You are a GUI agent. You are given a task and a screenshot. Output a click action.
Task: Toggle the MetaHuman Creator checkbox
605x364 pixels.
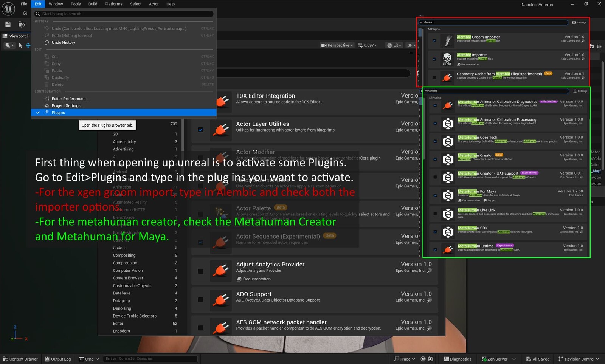coord(435,159)
